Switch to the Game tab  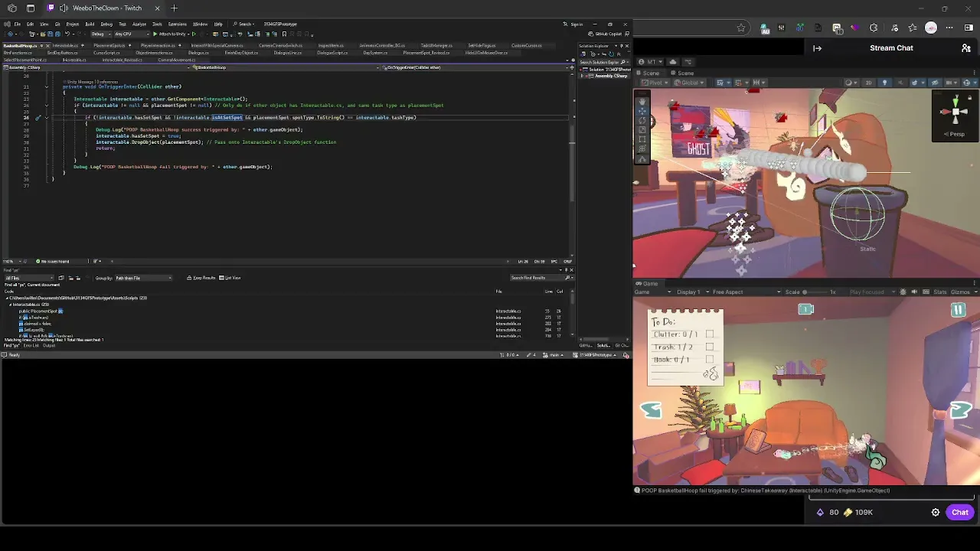point(646,283)
